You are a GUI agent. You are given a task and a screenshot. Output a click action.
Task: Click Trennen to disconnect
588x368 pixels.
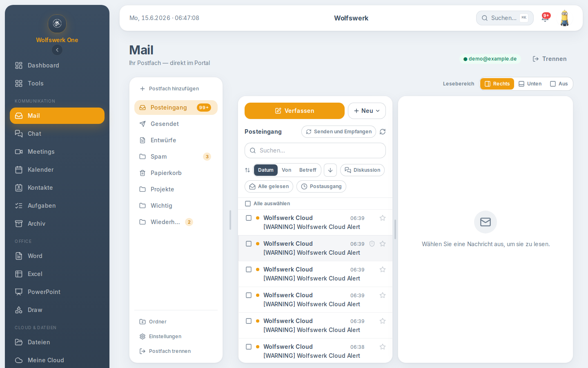tap(550, 59)
